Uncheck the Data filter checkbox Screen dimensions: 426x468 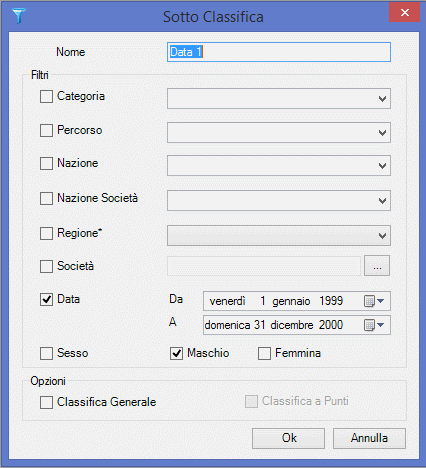pos(46,299)
